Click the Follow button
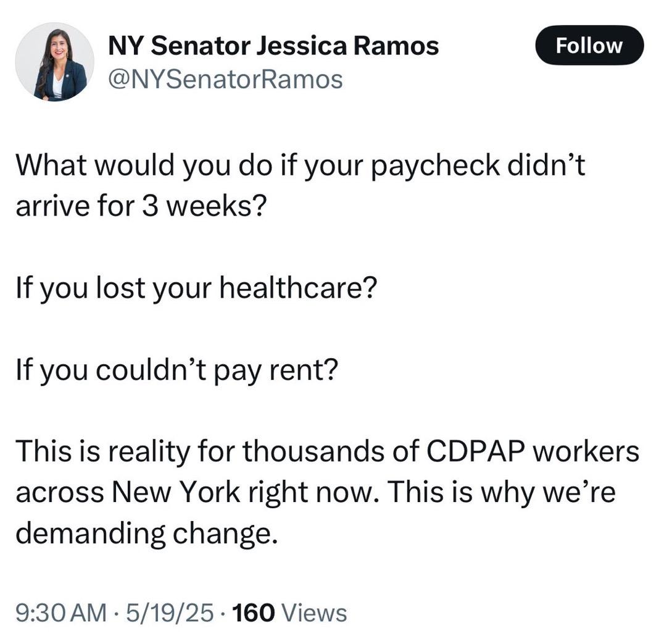Image resolution: width=672 pixels, height=636 pixels. (589, 45)
